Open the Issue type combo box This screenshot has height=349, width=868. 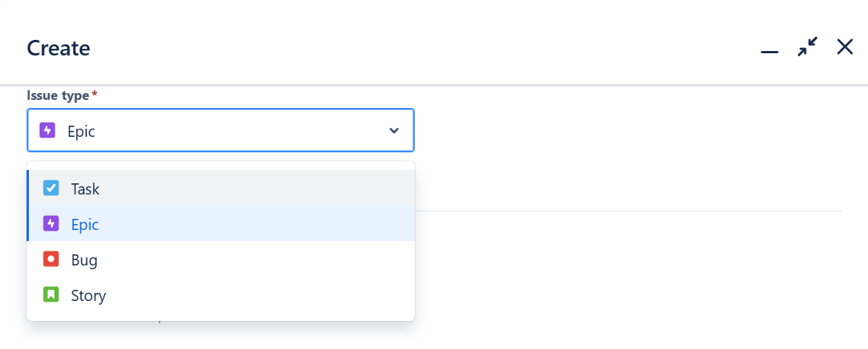click(x=220, y=130)
